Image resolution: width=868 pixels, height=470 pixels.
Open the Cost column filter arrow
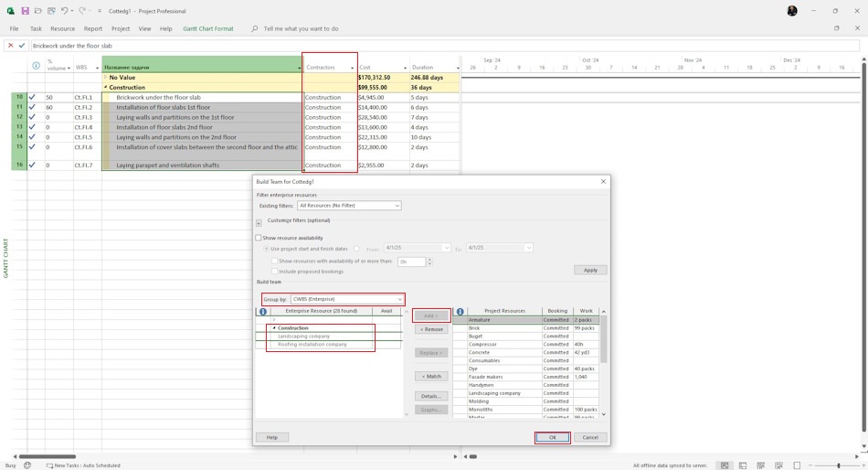pyautogui.click(x=405, y=68)
